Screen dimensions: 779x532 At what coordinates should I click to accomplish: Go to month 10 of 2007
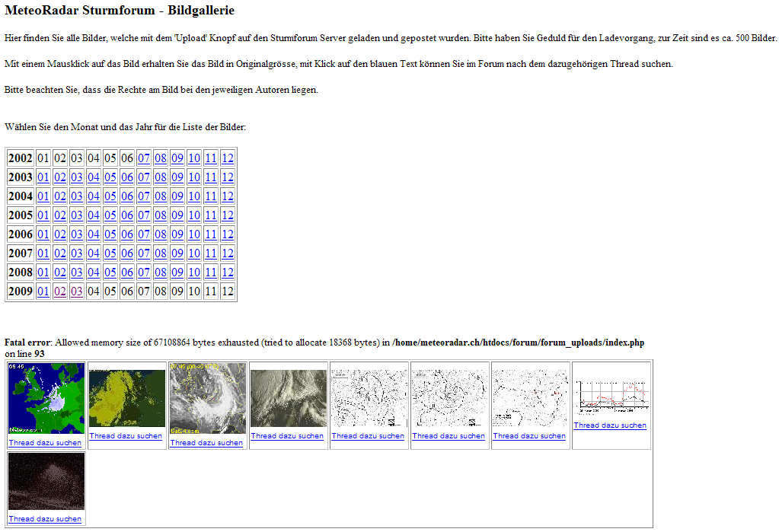pos(194,253)
